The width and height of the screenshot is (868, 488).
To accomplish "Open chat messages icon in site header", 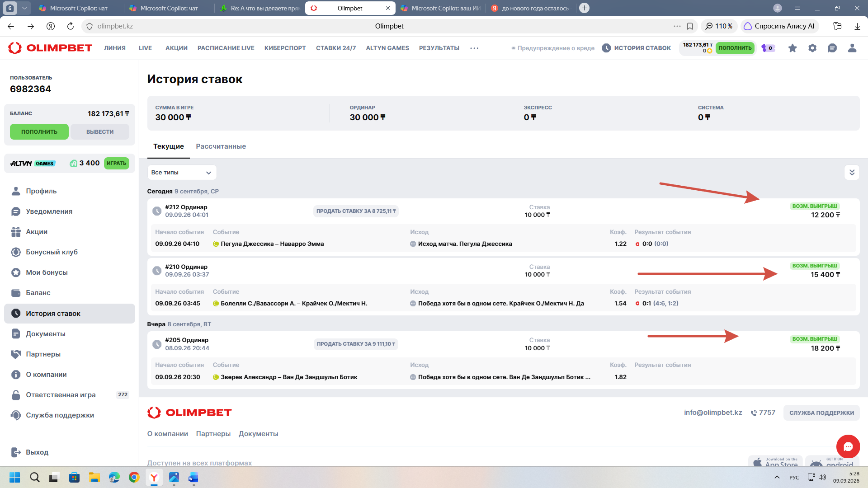I will (x=832, y=48).
